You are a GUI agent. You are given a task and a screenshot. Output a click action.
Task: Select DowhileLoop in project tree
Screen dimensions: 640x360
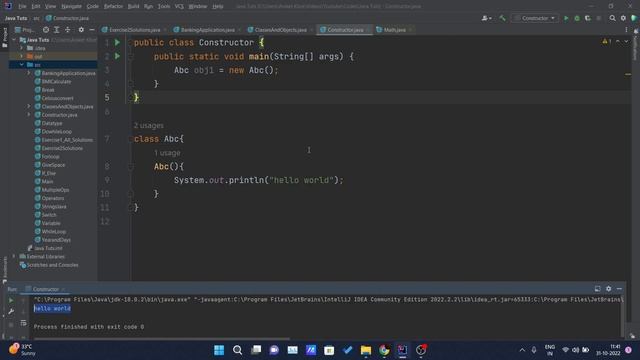[x=56, y=131]
